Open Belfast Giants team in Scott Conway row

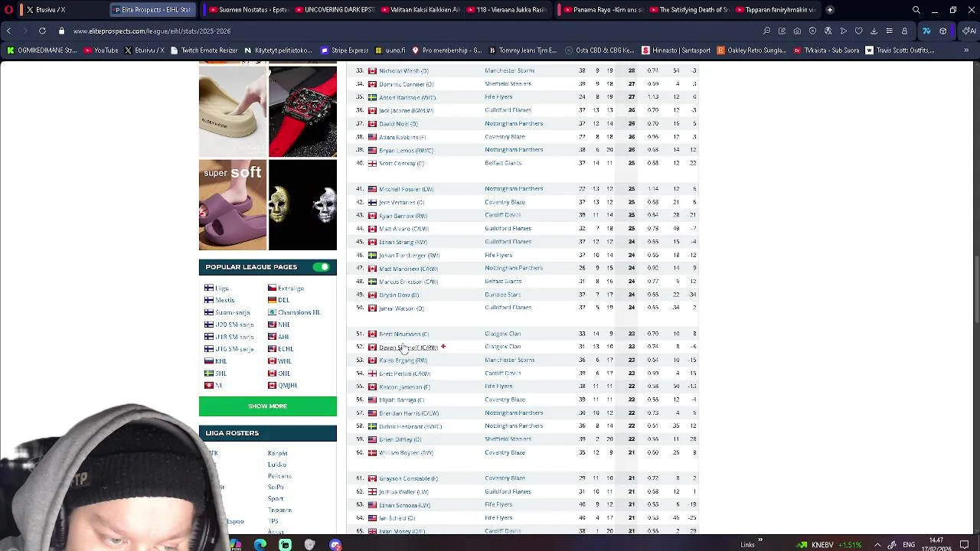click(503, 163)
